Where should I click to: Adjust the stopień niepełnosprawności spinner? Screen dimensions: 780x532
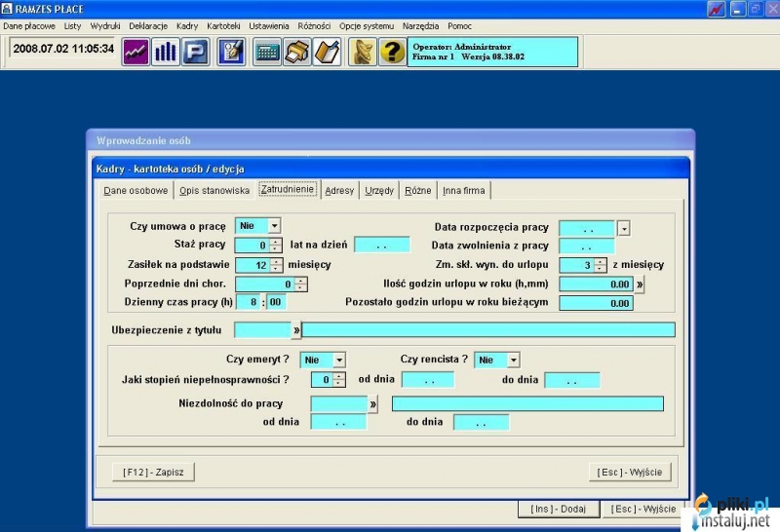click(338, 379)
